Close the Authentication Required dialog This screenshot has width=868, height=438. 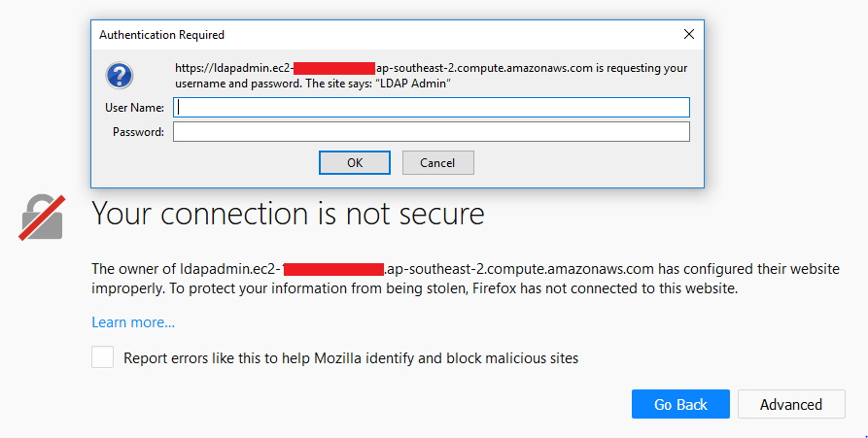(x=688, y=34)
